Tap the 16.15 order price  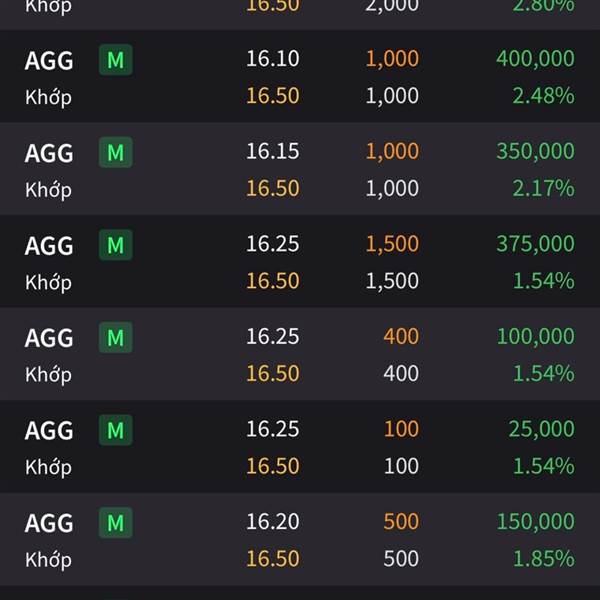(x=272, y=151)
